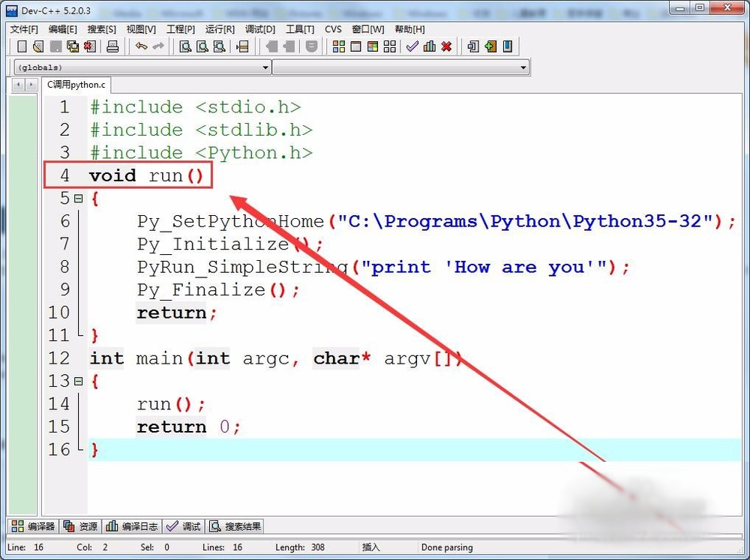Switch to the 编译日志 bottom tab
The width and height of the screenshot is (750, 560).
(131, 526)
